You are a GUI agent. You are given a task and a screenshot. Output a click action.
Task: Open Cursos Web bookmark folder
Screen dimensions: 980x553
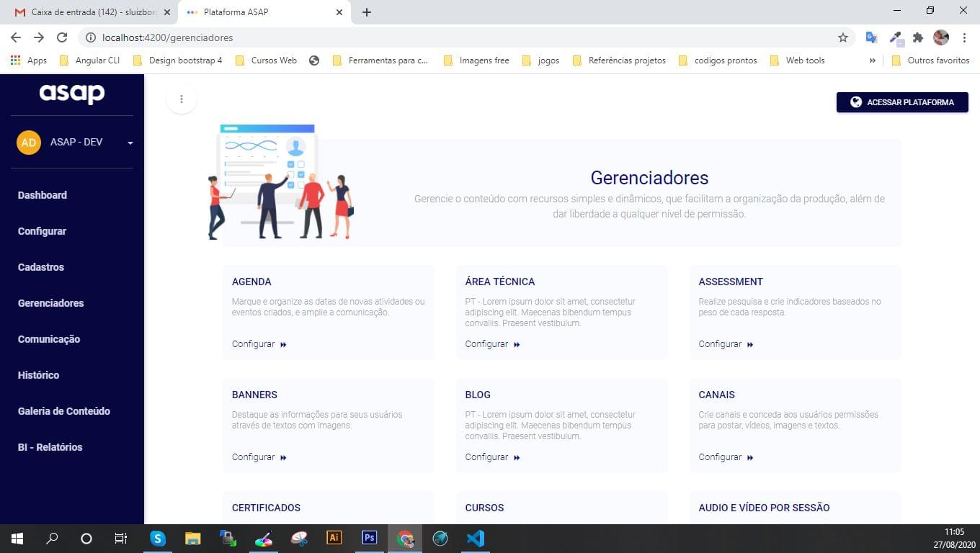pos(266,60)
